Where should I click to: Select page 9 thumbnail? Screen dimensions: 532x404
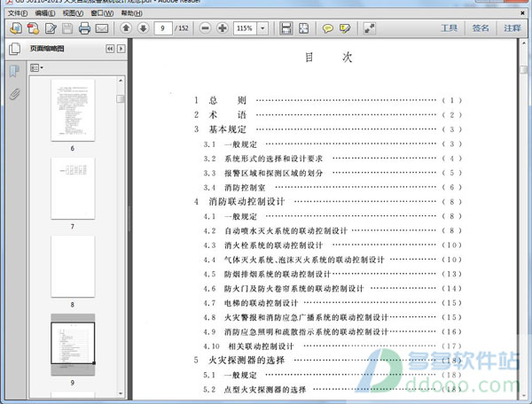point(73,343)
